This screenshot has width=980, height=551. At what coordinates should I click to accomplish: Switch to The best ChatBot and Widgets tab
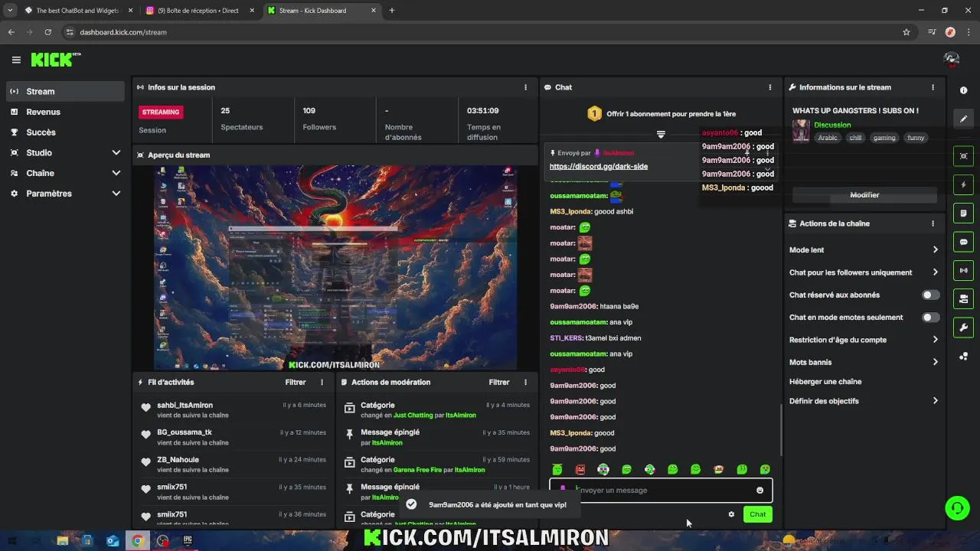click(78, 11)
